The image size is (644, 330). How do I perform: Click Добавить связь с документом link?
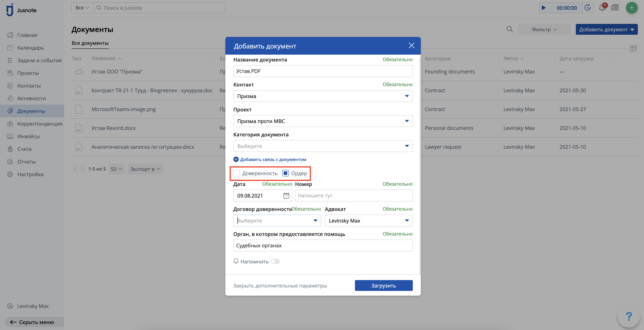pos(273,160)
